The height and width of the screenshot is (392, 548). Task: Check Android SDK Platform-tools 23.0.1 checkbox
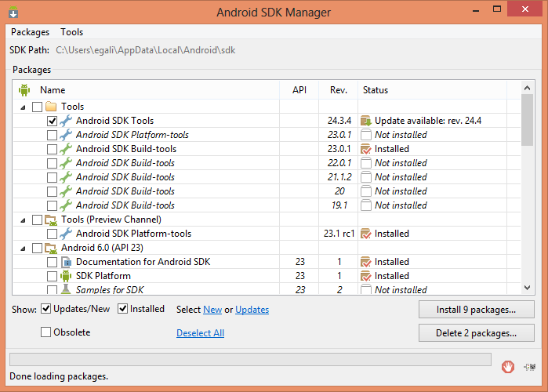point(52,135)
